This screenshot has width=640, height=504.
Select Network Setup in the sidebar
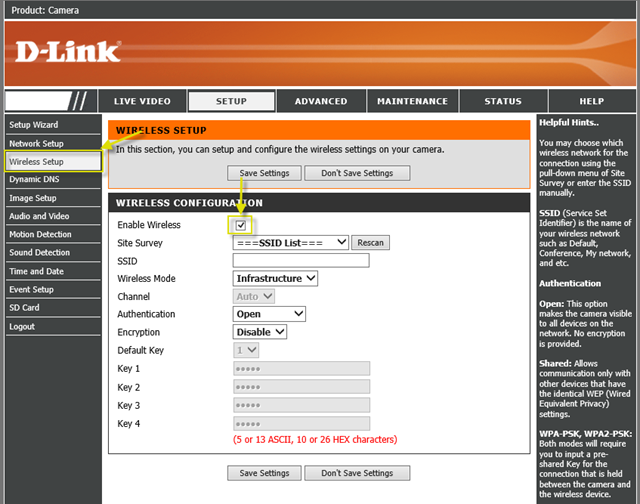pos(36,143)
